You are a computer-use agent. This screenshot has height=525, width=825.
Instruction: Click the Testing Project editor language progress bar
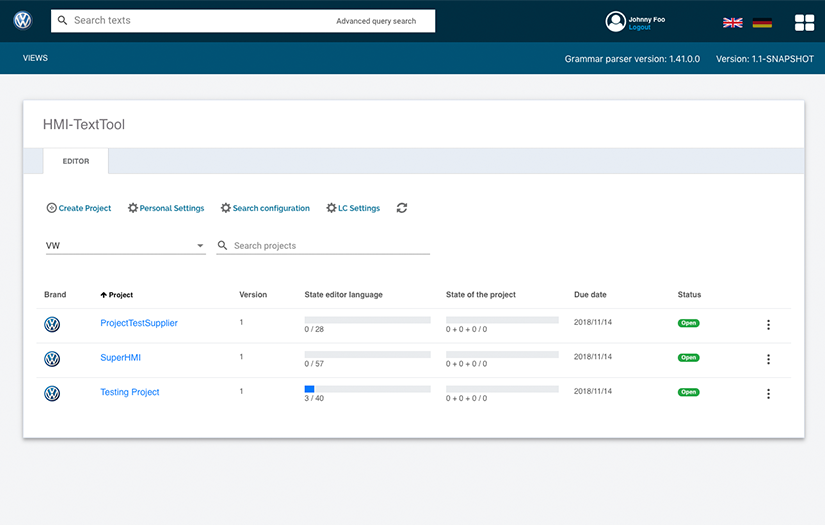click(367, 389)
